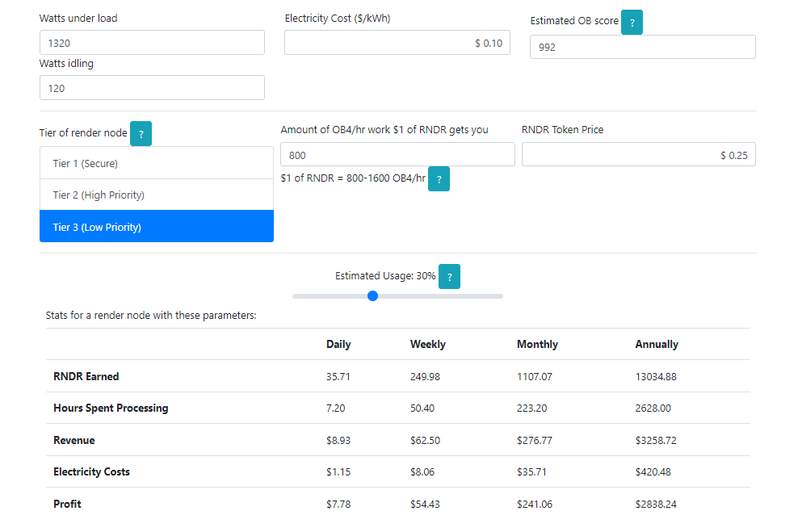Screen dimensions: 802x532
Task: Click the Weekly column header
Action: point(427,345)
